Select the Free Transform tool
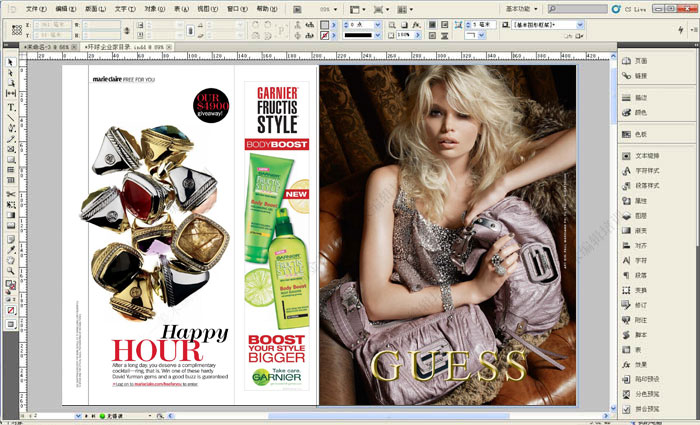This screenshot has width=700, height=425. pos(11,205)
